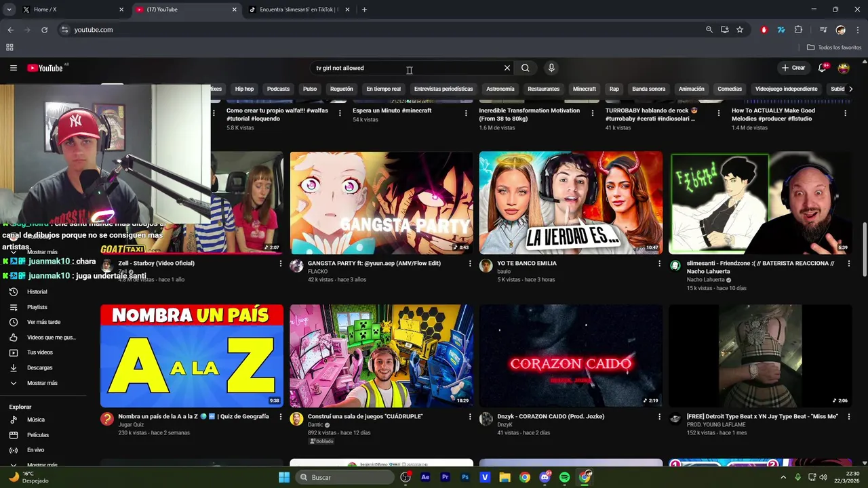This screenshot has width=868, height=488.
Task: Select the Astronomía filter chip
Action: click(x=500, y=89)
